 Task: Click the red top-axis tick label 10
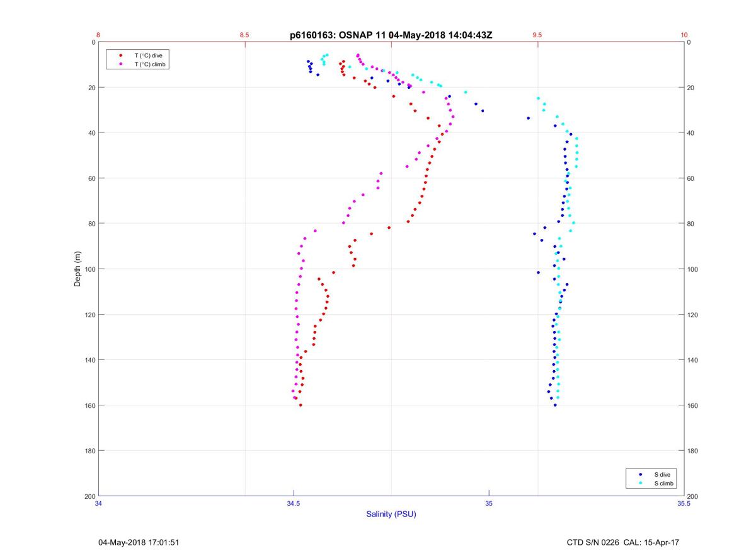(x=684, y=35)
